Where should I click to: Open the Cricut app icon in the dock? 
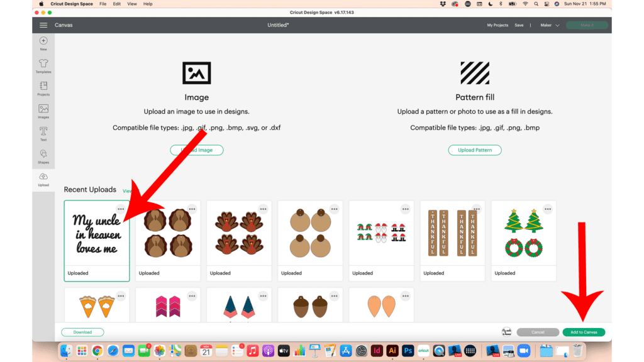(423, 351)
